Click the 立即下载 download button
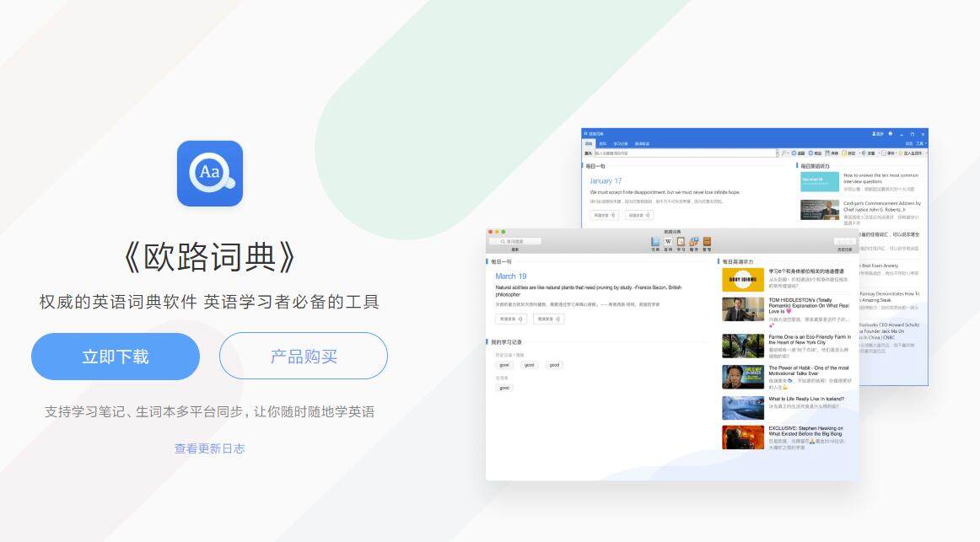 tap(116, 357)
